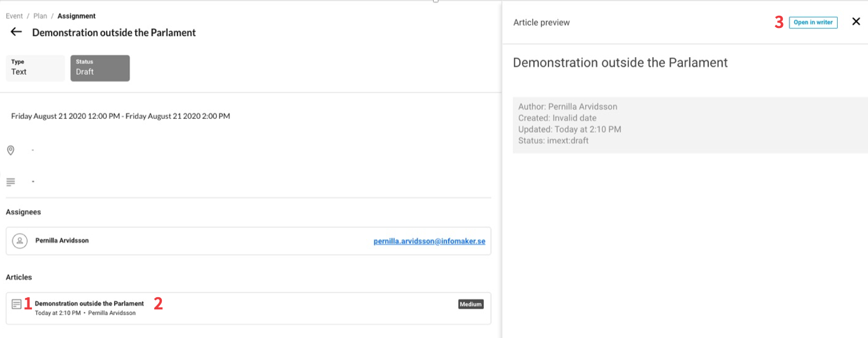Navigate to Event in the breadcrumb
The height and width of the screenshot is (338, 868).
14,16
